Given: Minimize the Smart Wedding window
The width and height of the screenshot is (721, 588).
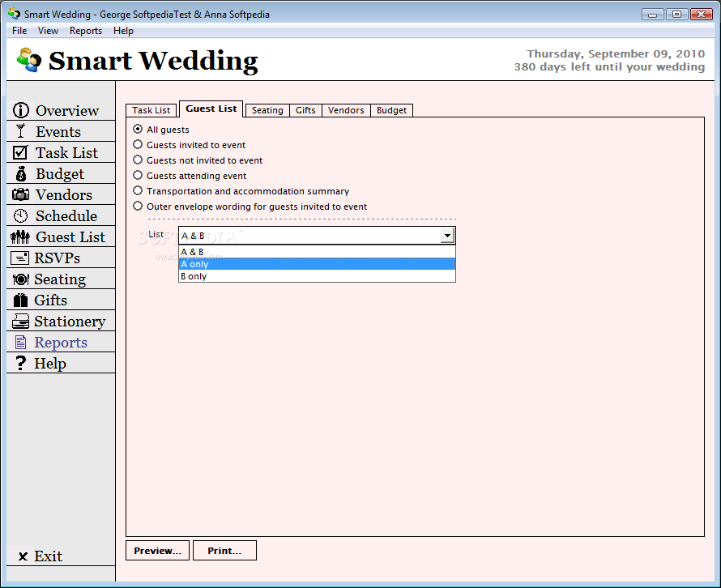Looking at the screenshot, I should [652, 15].
